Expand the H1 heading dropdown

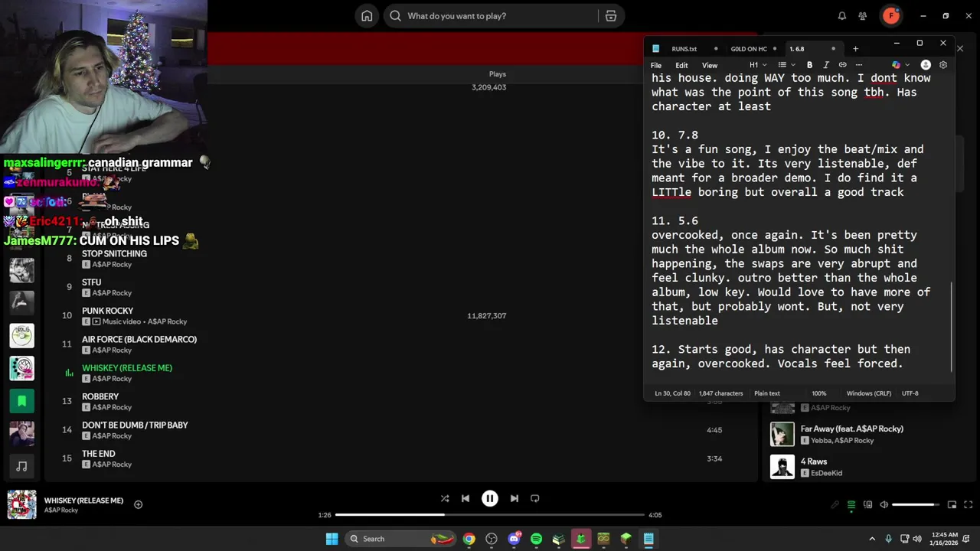pos(758,65)
